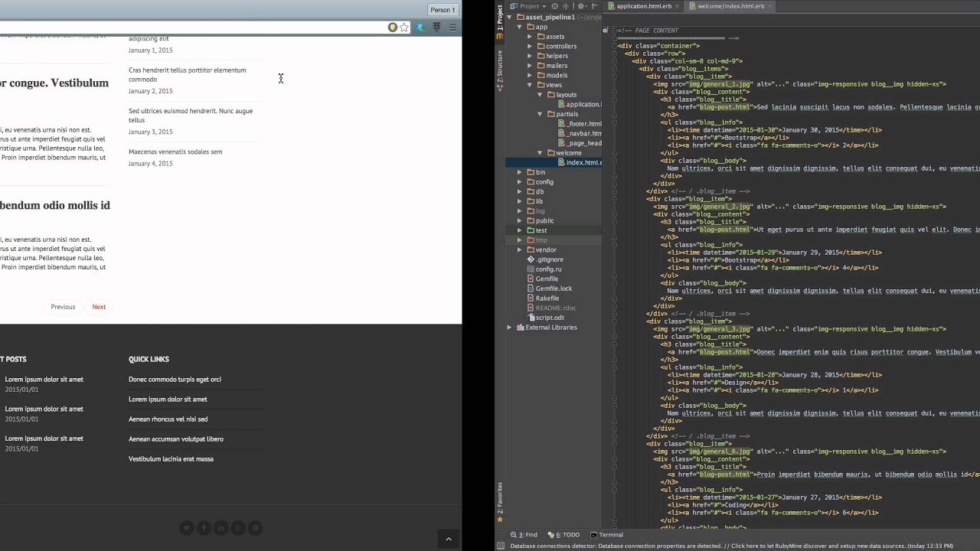
Task: Open the Terminal tool window
Action: [x=606, y=535]
